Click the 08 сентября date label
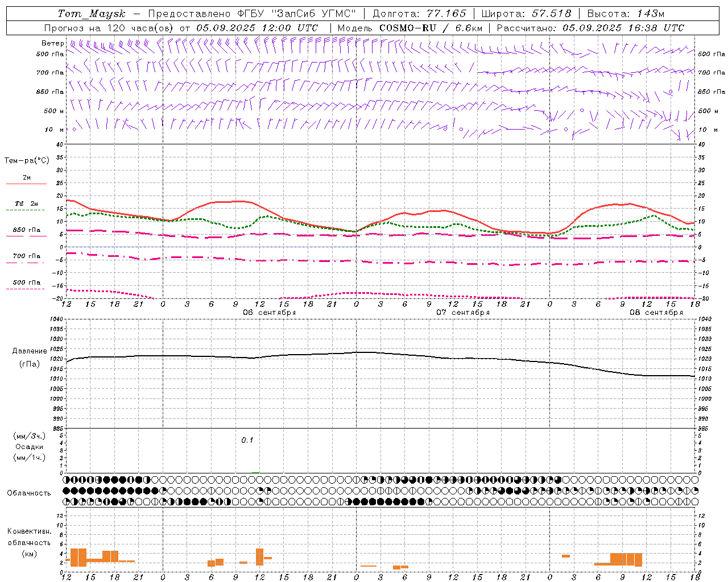The width and height of the screenshot is (728, 582). point(656,313)
